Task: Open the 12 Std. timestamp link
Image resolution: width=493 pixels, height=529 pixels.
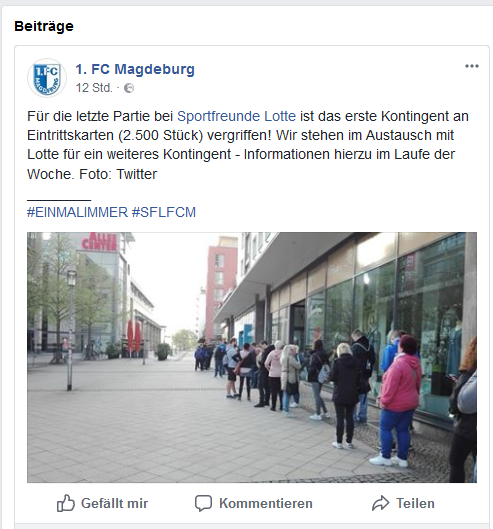Action: [x=94, y=88]
